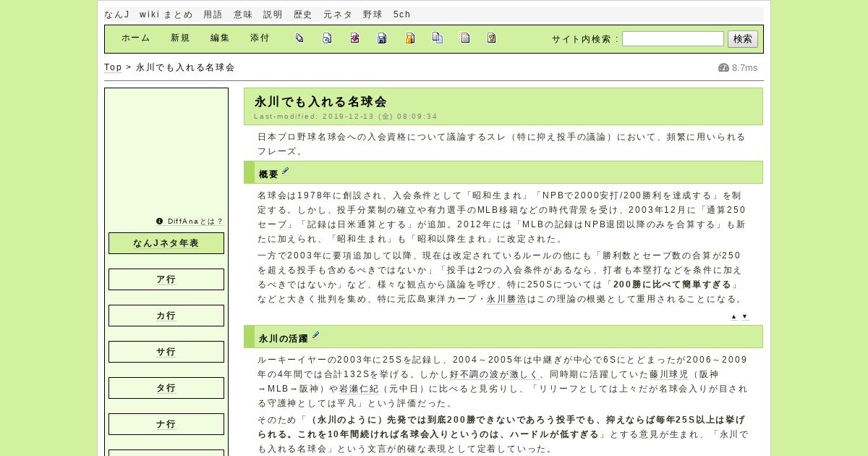Open the ア行 sidebar index

[x=166, y=279]
